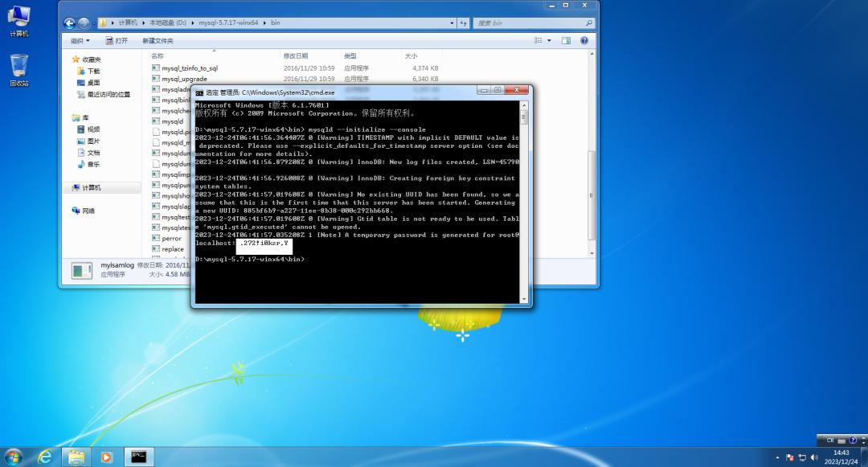This screenshot has height=467, width=868.
Task: Expand the address bar history dropdown
Action: (x=452, y=23)
